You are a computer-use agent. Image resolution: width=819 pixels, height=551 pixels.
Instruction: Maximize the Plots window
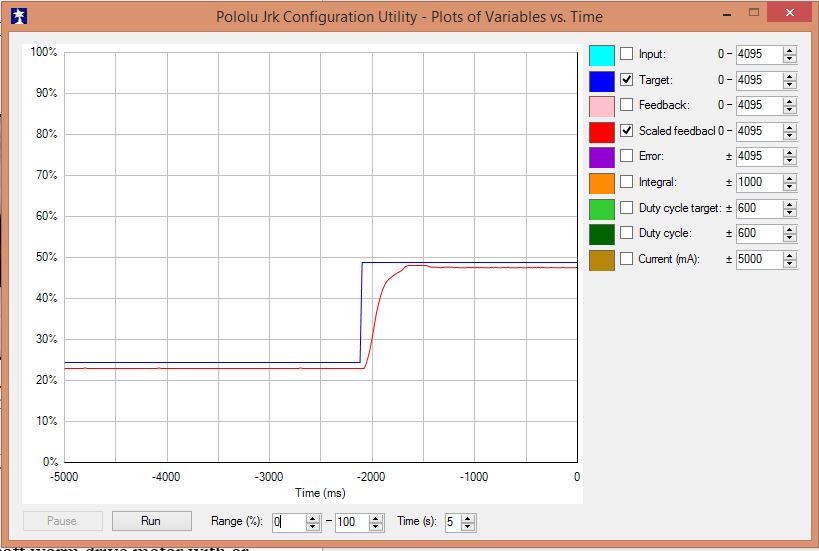753,13
